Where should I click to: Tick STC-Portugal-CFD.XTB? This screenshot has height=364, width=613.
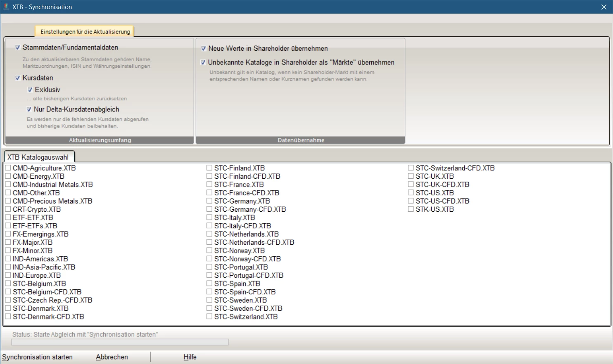click(x=209, y=275)
